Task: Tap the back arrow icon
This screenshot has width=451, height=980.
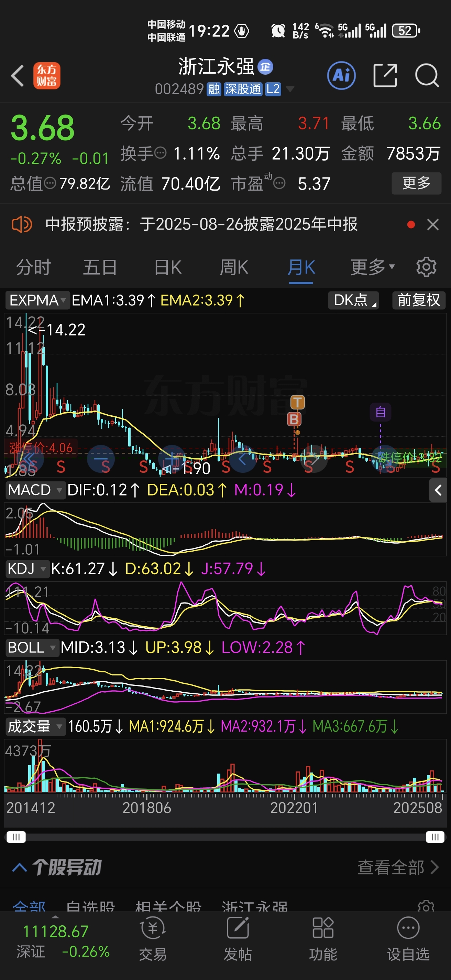Action: pos(18,76)
